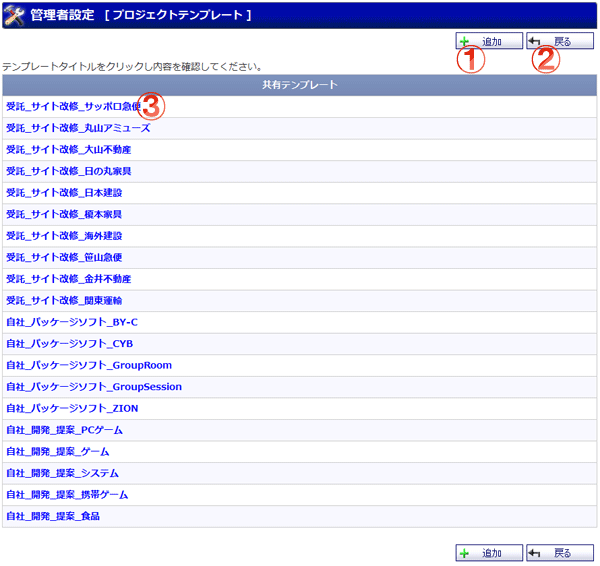Open template 受託_サイト改修_サッポロ急便
Image resolution: width=600 pixels, height=566 pixels.
tap(73, 106)
